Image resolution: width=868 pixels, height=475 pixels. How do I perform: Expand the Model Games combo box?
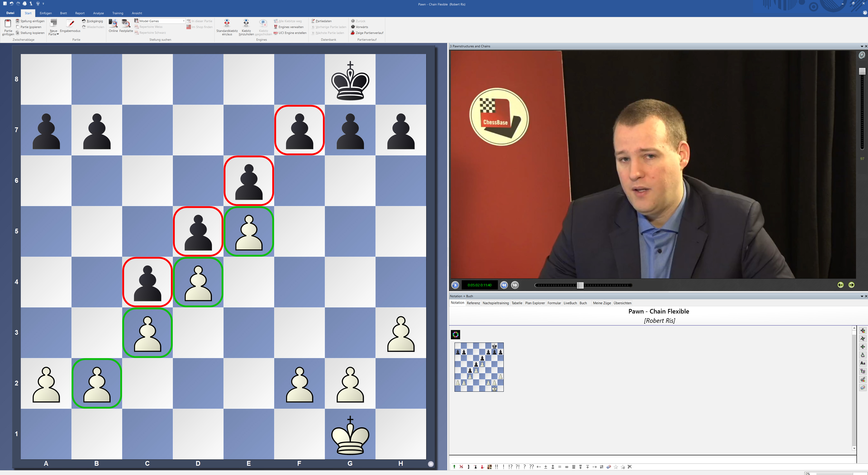coord(184,21)
